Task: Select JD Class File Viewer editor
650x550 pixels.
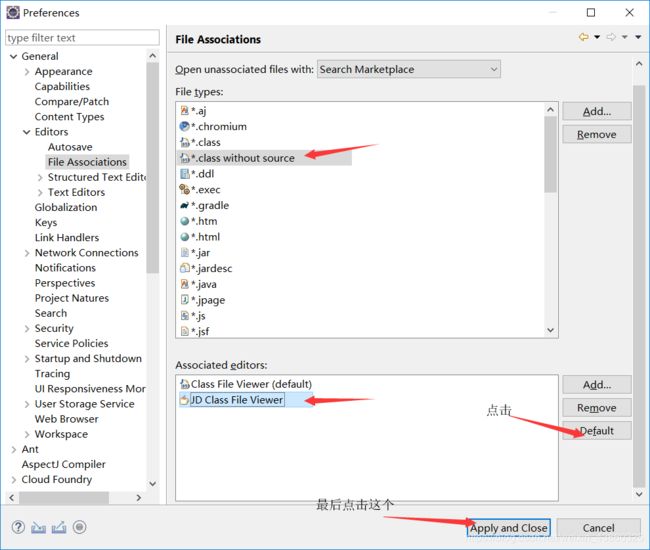Action: click(237, 400)
